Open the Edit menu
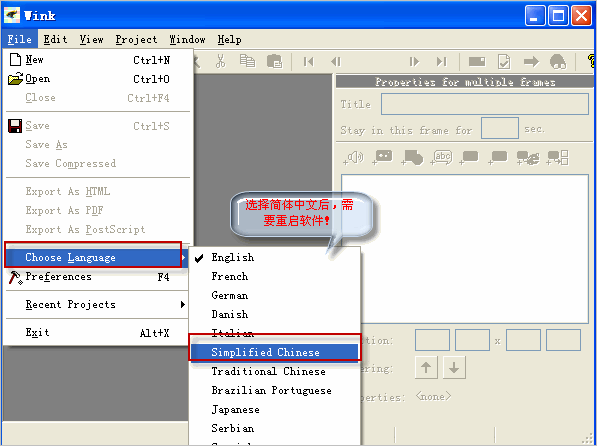The width and height of the screenshot is (597, 446). pyautogui.click(x=55, y=39)
